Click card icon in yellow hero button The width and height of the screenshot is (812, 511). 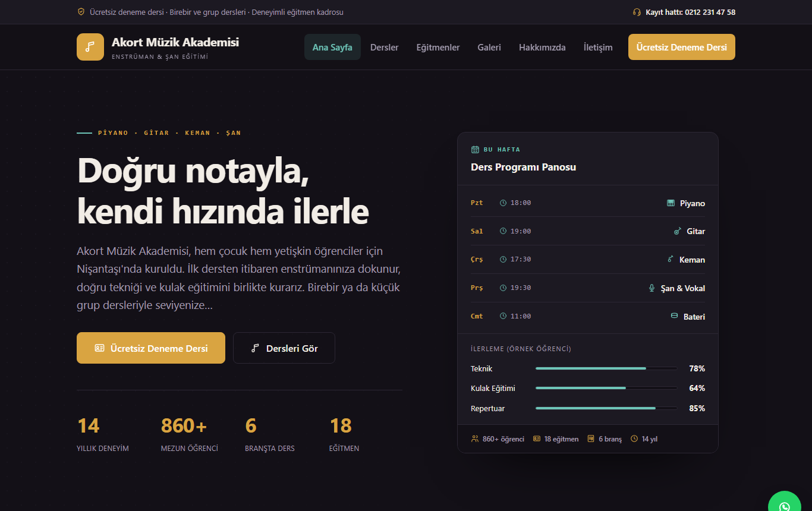coord(99,348)
